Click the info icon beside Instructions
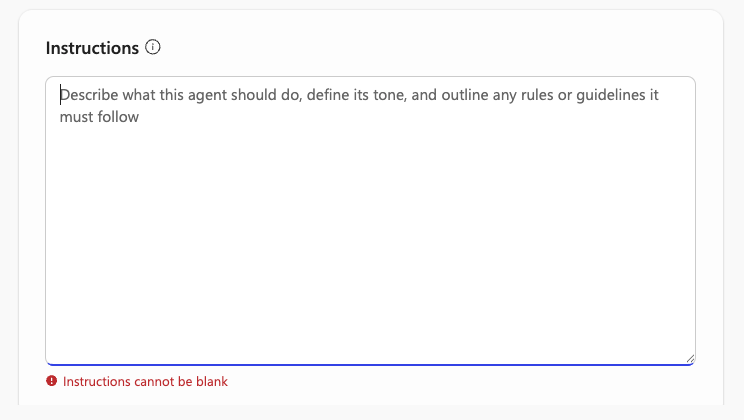Screen dimensions: 744x420 [x=153, y=47]
